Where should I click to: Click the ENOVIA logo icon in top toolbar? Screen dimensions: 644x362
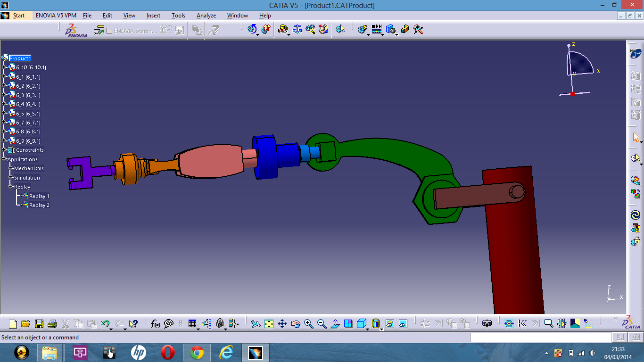click(76, 31)
